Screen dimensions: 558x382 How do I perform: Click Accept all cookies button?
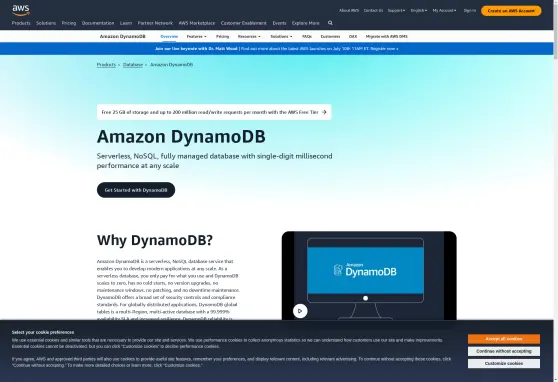coord(504,339)
